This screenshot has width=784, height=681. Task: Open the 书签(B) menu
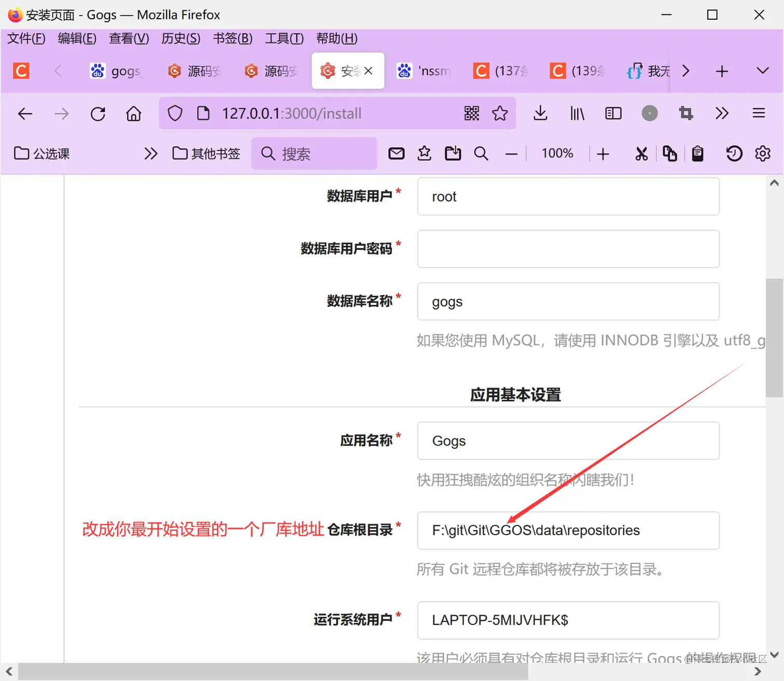point(233,38)
